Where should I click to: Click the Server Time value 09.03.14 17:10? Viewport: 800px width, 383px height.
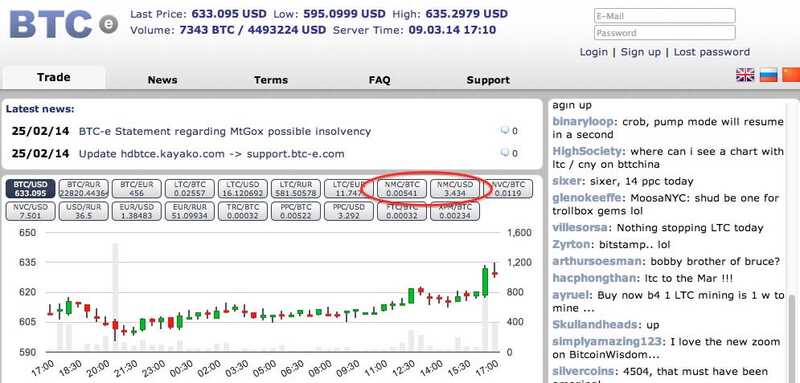tap(452, 30)
